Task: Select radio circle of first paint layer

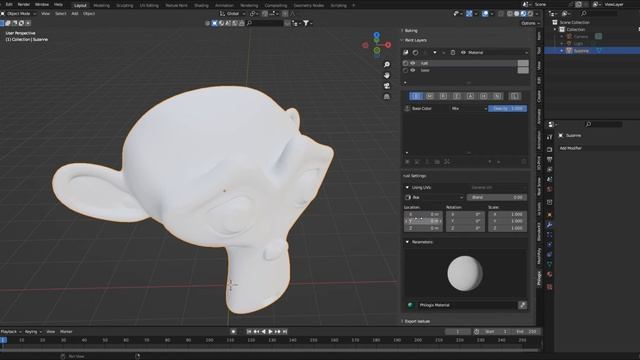Action: pyautogui.click(x=405, y=63)
